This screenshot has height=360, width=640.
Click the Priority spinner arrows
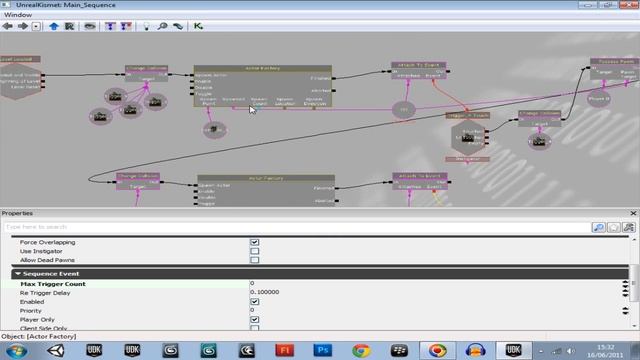pos(625,311)
